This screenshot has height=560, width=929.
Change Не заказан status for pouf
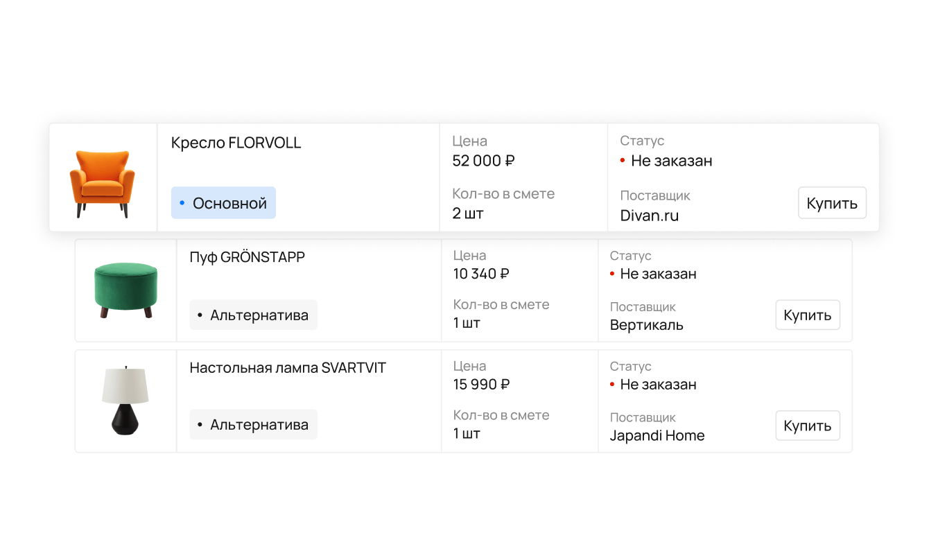pyautogui.click(x=657, y=274)
